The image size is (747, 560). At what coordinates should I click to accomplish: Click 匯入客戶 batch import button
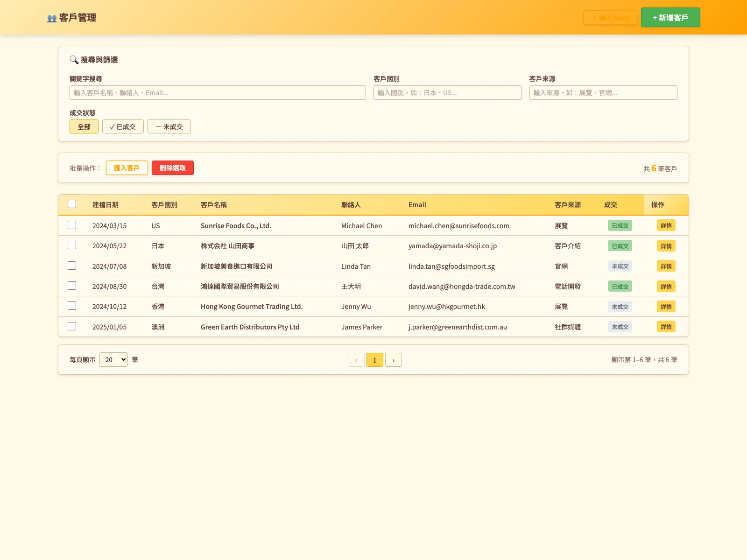127,168
